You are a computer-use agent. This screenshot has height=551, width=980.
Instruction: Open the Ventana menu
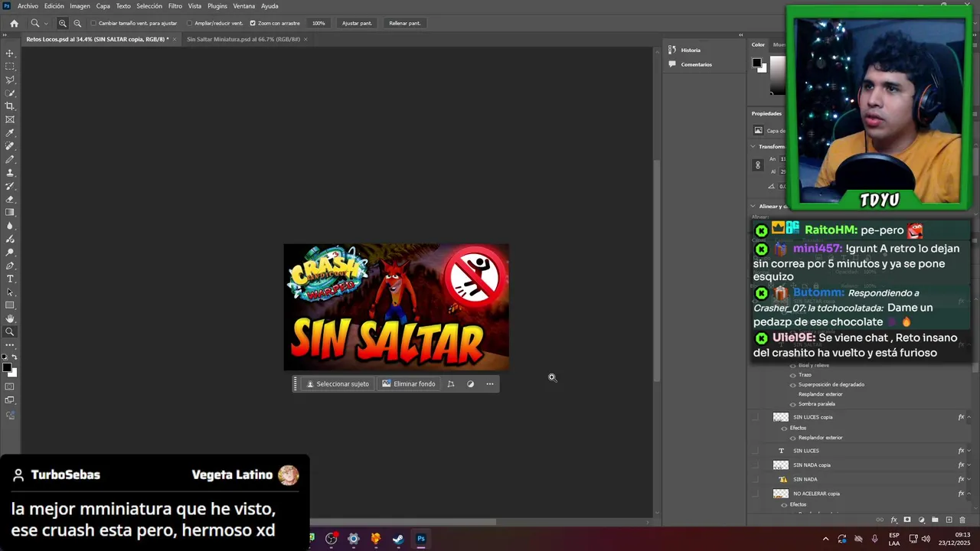click(244, 6)
